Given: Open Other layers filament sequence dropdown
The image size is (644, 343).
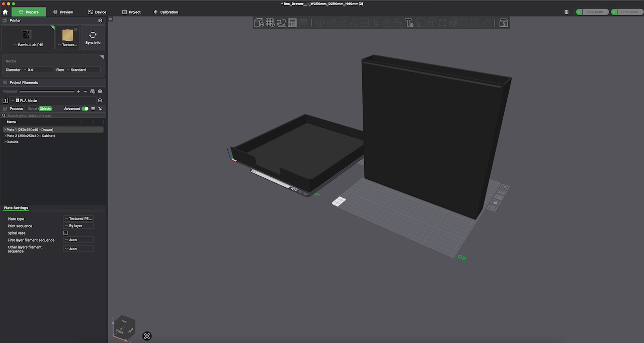Looking at the screenshot, I should click(x=78, y=249).
